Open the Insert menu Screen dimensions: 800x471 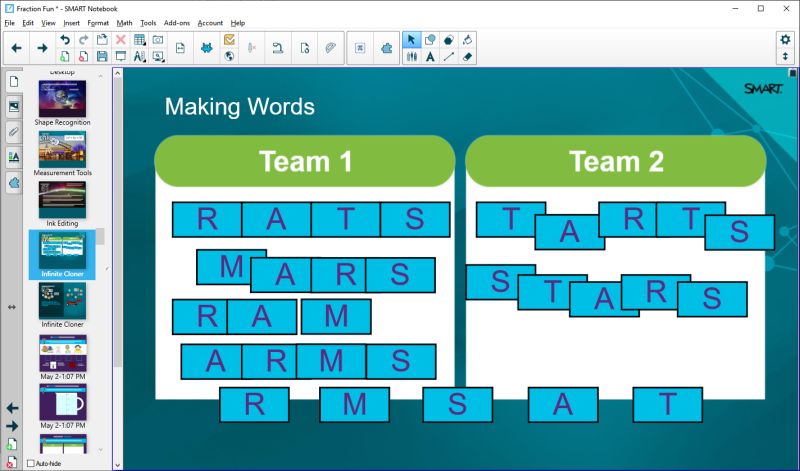[71, 23]
